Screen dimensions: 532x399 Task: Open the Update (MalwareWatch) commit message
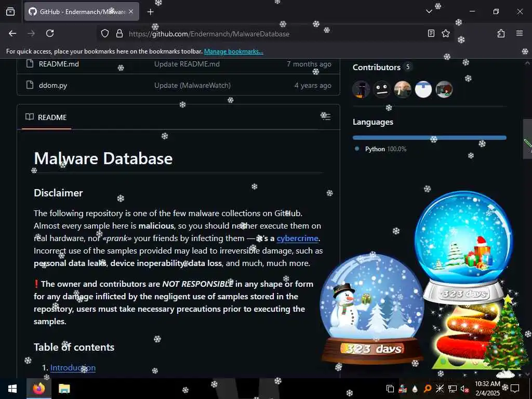coord(192,86)
